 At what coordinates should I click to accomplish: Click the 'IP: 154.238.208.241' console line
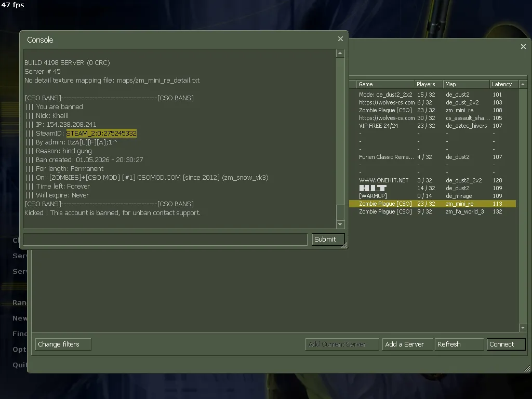click(60, 125)
